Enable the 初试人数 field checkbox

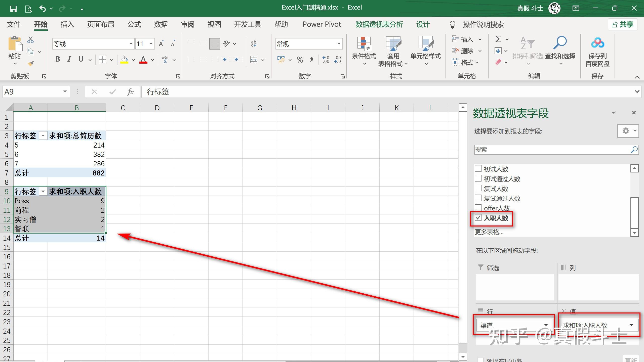click(x=478, y=169)
